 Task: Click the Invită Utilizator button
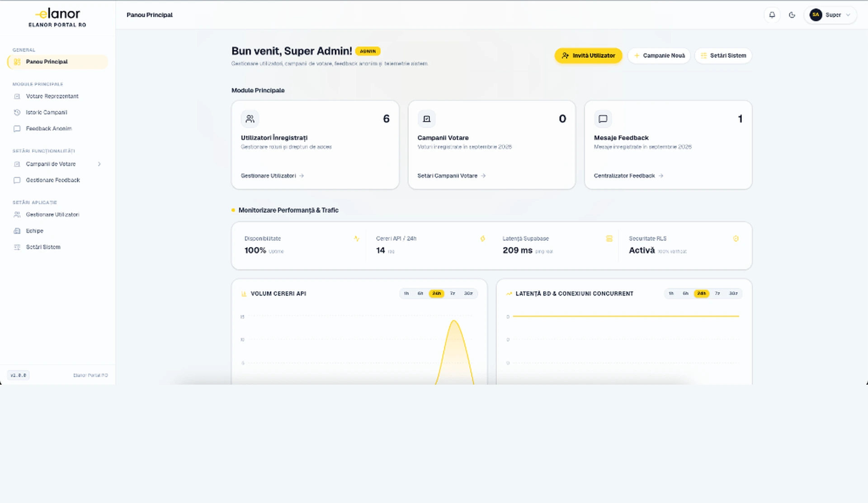pyautogui.click(x=588, y=56)
